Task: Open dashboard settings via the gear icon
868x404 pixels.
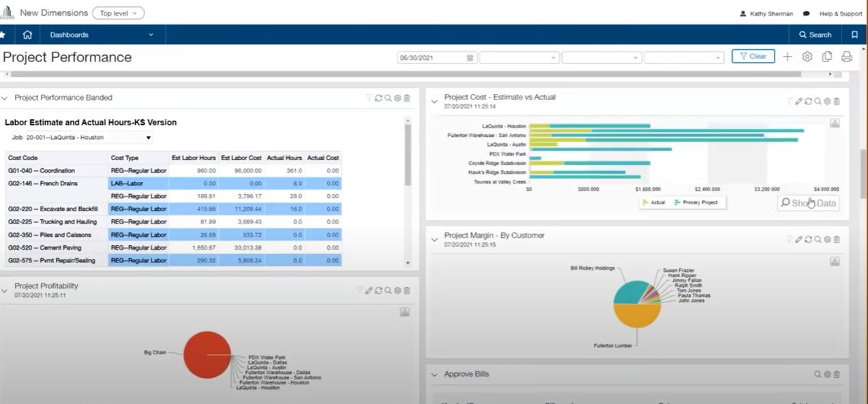Action: click(807, 57)
